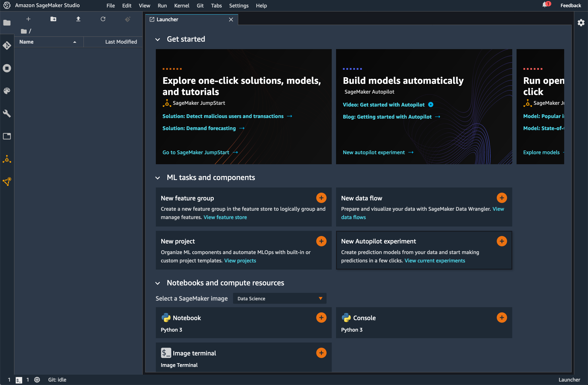Click the Feedback button
The height and width of the screenshot is (385, 588).
[570, 5]
